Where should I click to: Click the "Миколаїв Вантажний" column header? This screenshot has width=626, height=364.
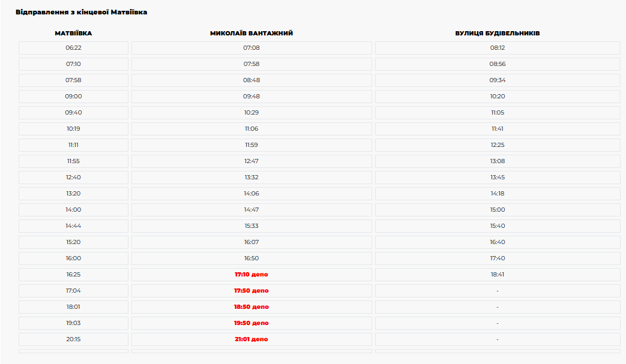point(251,34)
